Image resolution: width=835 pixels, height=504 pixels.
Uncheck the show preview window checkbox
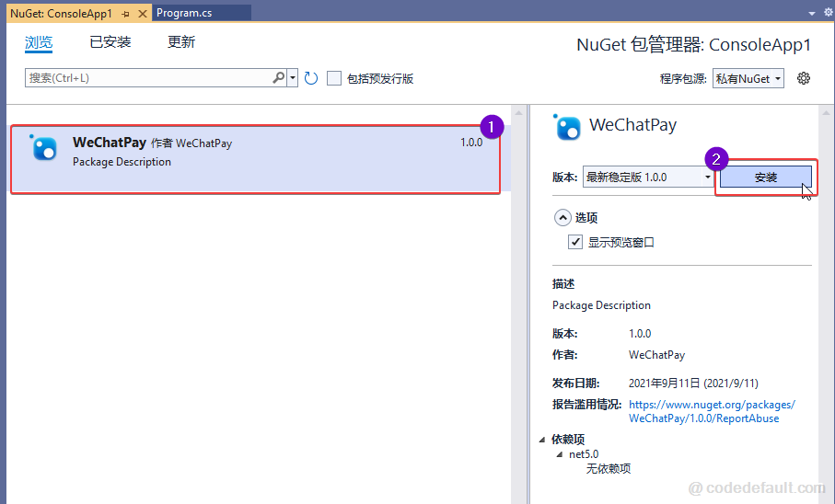pyautogui.click(x=575, y=242)
